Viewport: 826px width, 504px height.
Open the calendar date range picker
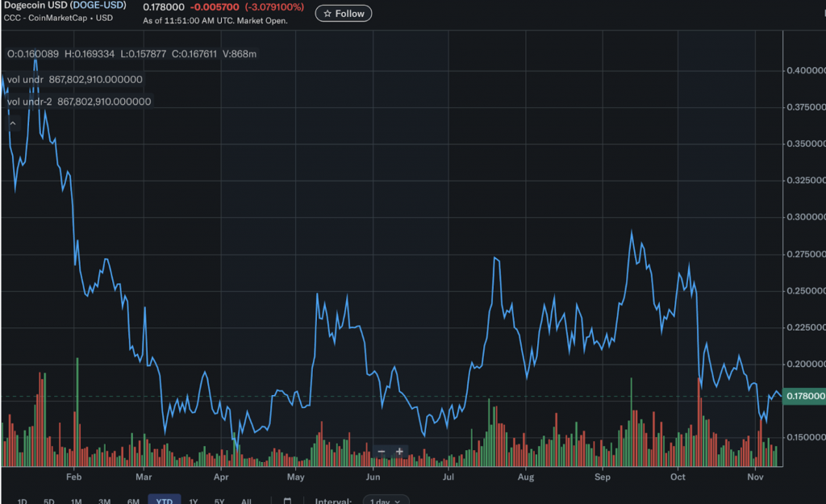[286, 501]
